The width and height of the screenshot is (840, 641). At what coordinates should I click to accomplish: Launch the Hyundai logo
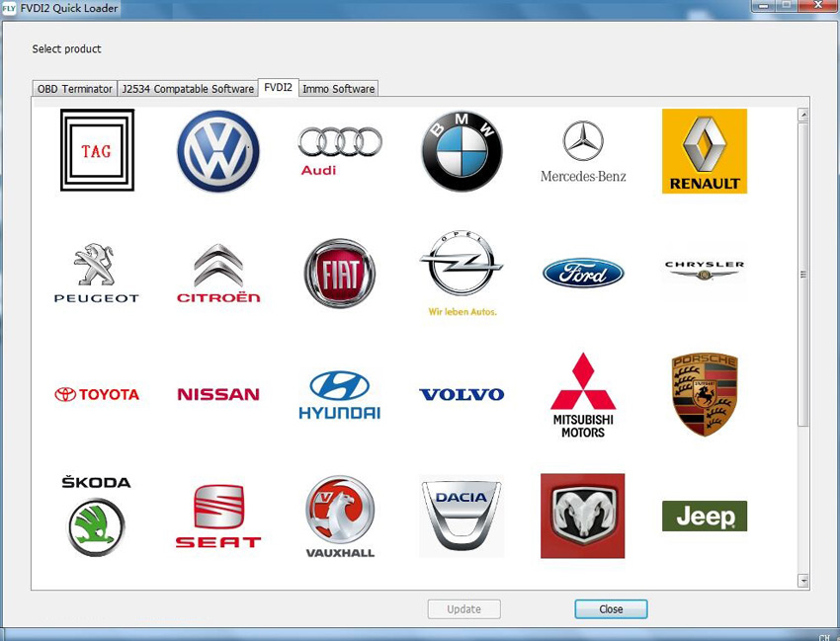(x=340, y=395)
